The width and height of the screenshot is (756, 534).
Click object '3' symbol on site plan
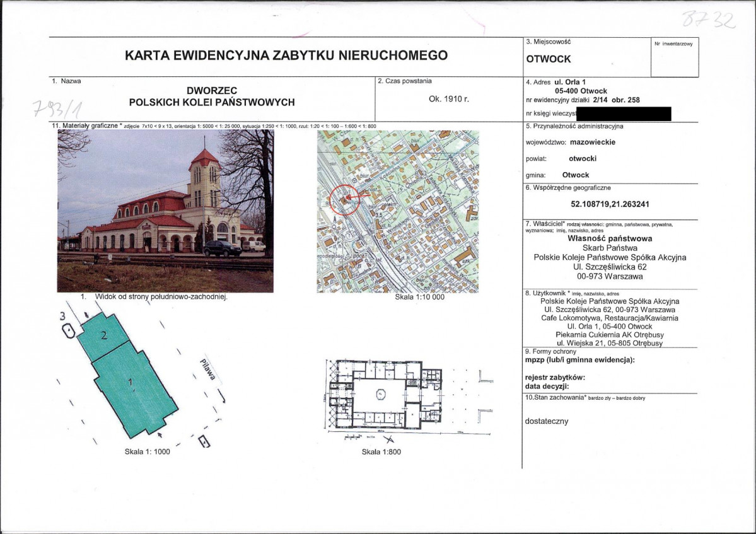(x=69, y=330)
